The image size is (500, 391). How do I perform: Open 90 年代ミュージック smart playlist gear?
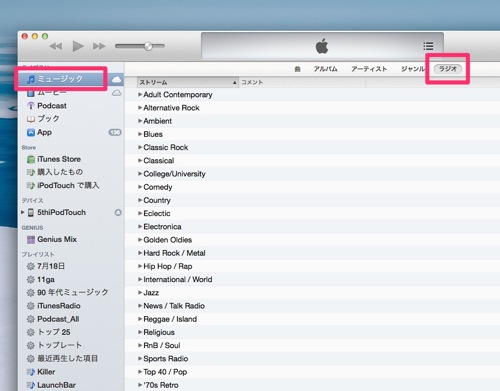tap(31, 293)
